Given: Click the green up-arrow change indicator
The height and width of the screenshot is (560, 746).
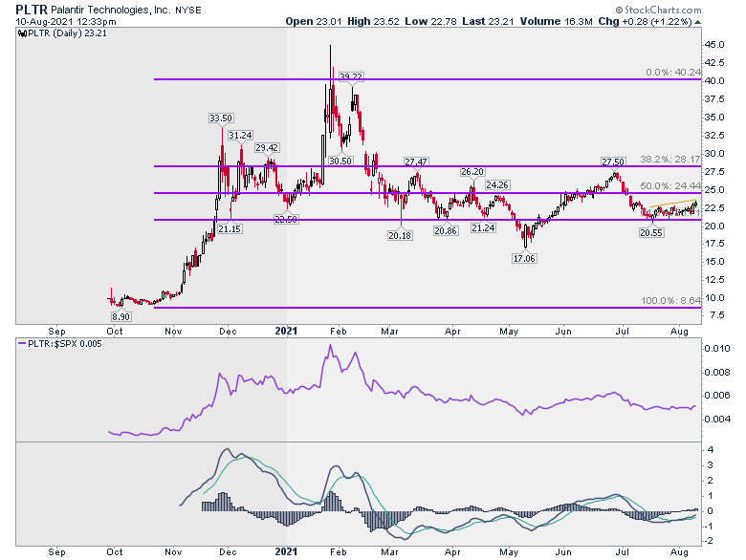Looking at the screenshot, I should point(697,22).
